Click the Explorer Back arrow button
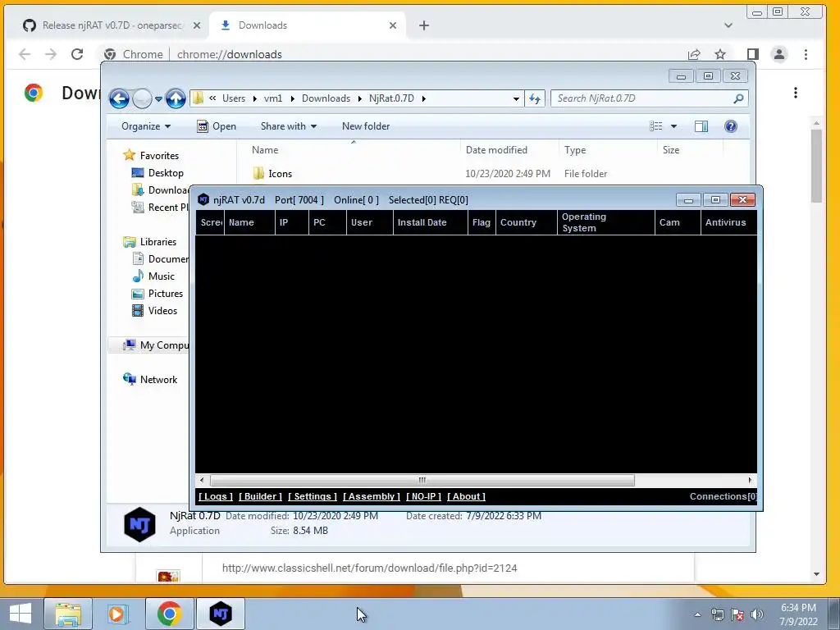This screenshot has height=630, width=840. pyautogui.click(x=119, y=98)
